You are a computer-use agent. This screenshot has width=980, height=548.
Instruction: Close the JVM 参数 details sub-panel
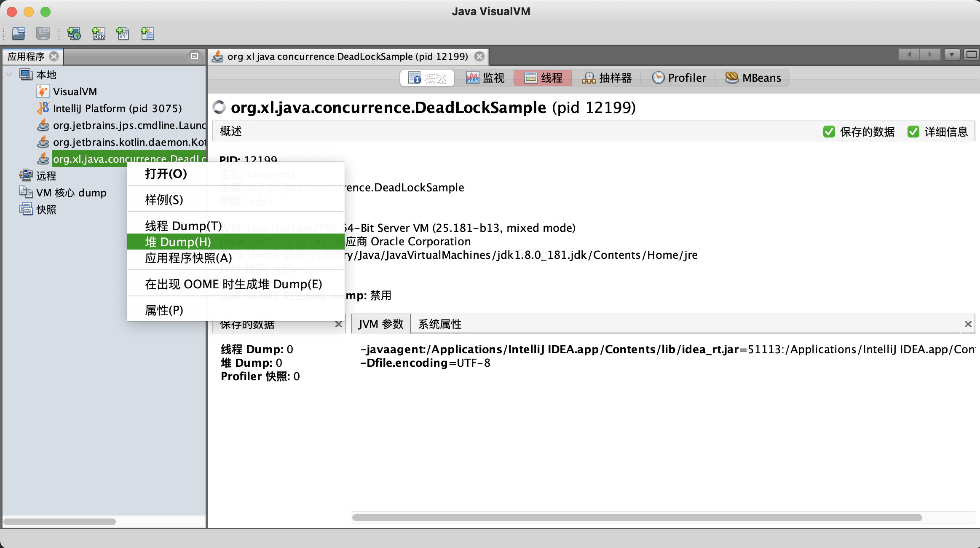point(968,324)
